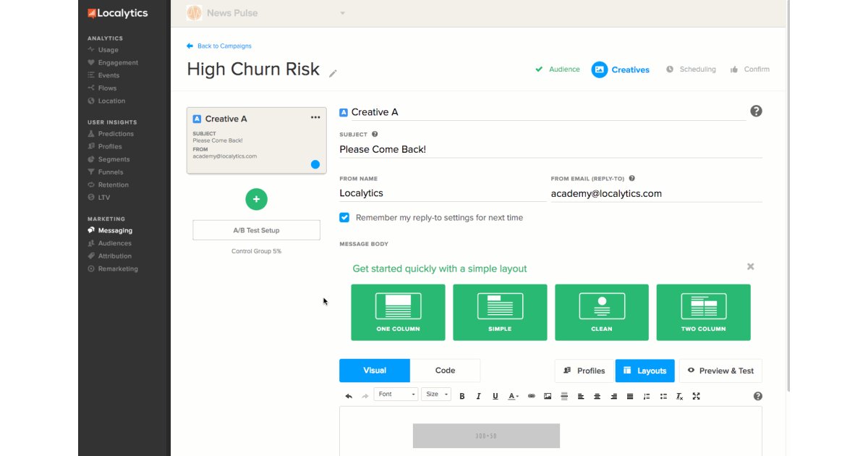This screenshot has height=456, width=868.
Task: Open the Font dropdown
Action: tap(396, 394)
